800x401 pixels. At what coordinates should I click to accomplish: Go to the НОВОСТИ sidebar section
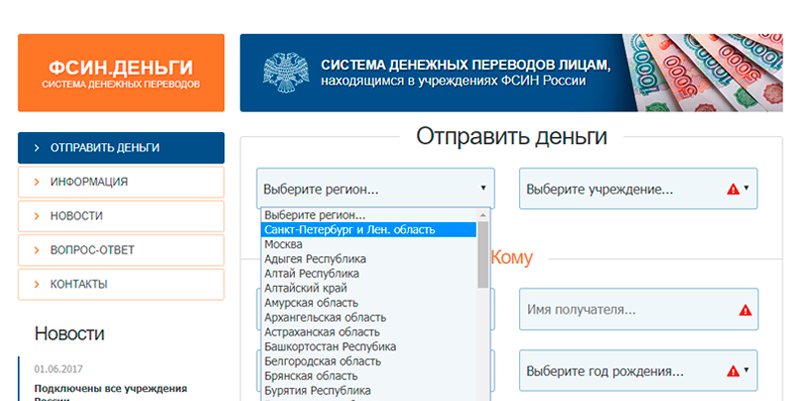pyautogui.click(x=121, y=216)
